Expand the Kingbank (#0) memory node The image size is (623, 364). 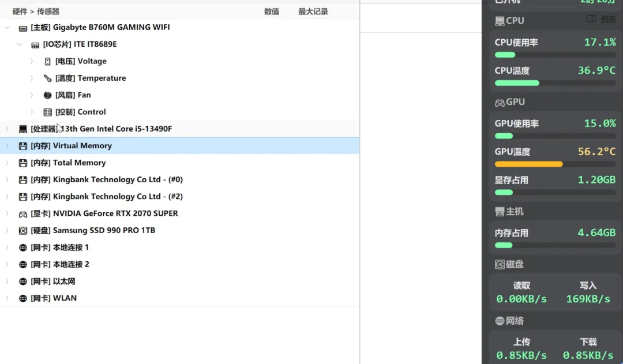coord(7,179)
